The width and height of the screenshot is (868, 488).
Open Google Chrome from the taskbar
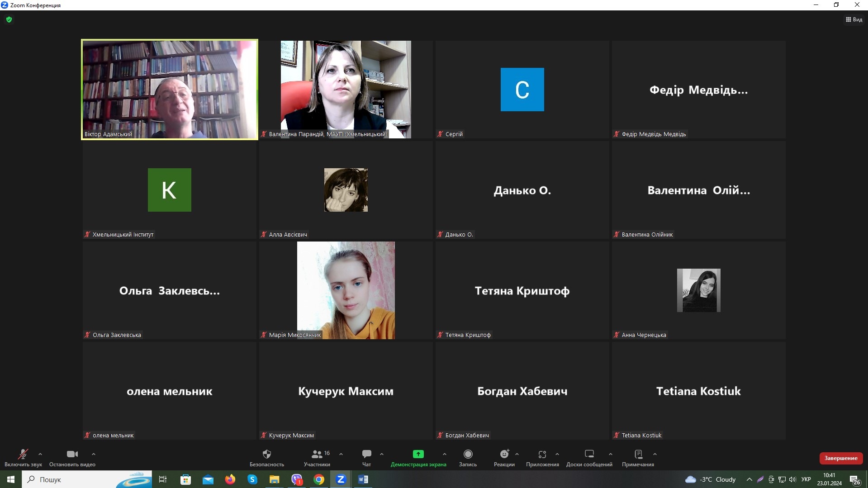319,479
